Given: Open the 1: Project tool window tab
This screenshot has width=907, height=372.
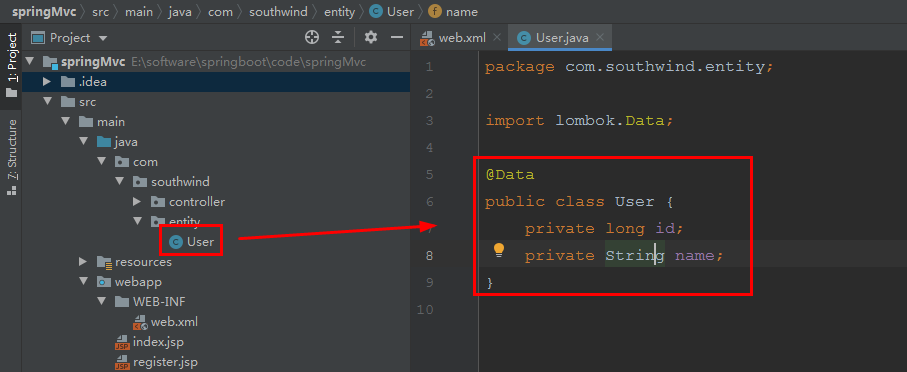Looking at the screenshot, I should 12,65.
